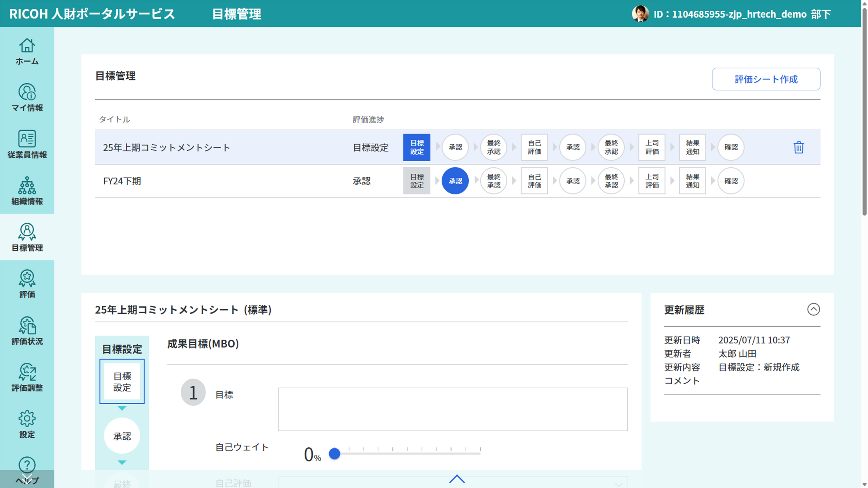
Task: Click the 承認 step for FY24下期
Action: pos(455,181)
